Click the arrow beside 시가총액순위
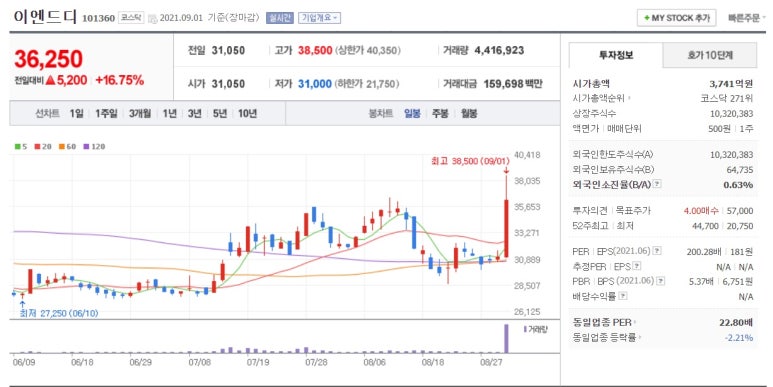This screenshot has width=773, height=387. coord(630,99)
